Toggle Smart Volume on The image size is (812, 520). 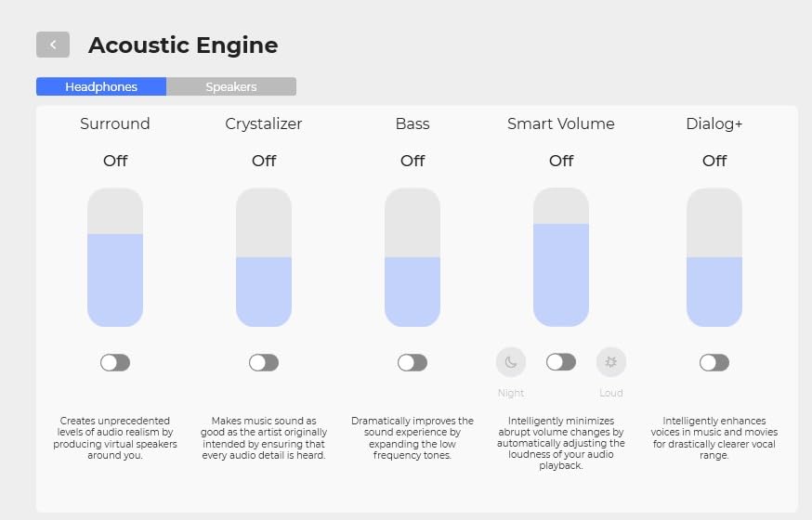[x=561, y=362]
